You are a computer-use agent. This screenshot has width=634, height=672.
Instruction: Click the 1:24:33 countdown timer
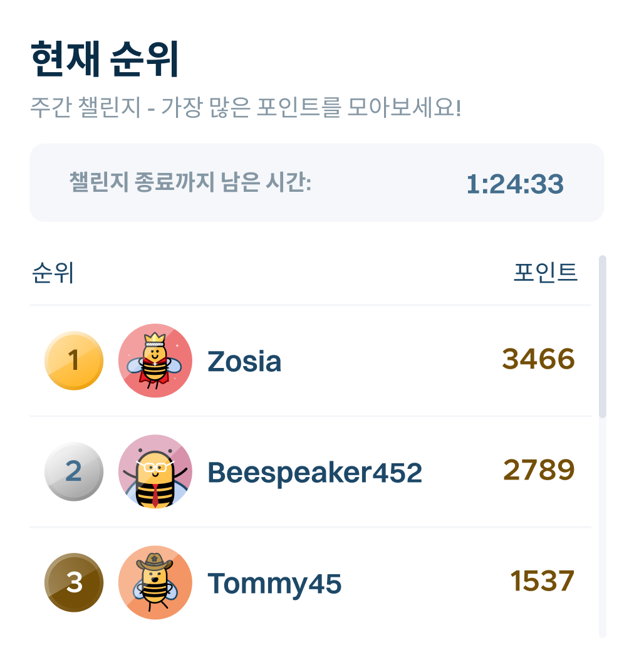coord(514,184)
